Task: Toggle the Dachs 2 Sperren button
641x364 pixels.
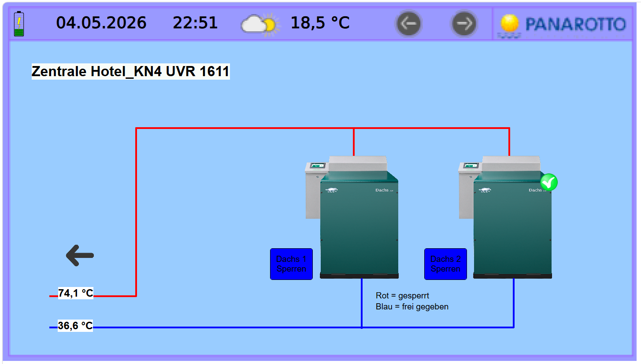Action: click(x=445, y=264)
